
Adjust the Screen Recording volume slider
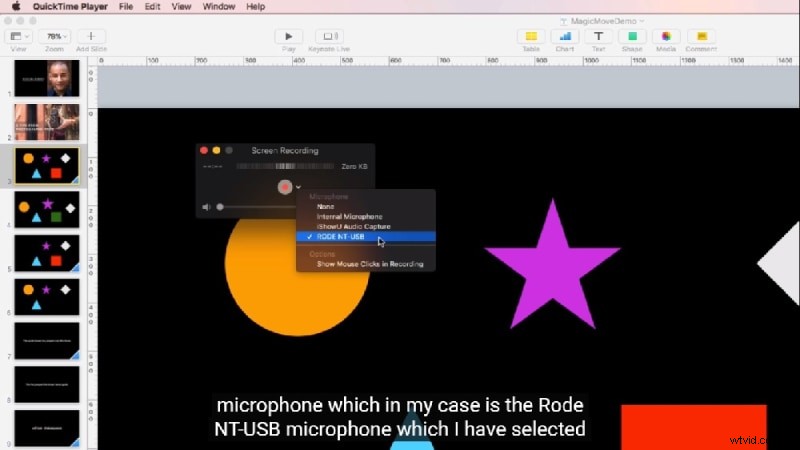[258, 207]
